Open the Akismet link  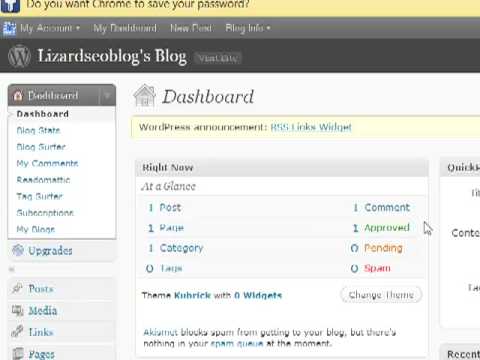point(160,332)
